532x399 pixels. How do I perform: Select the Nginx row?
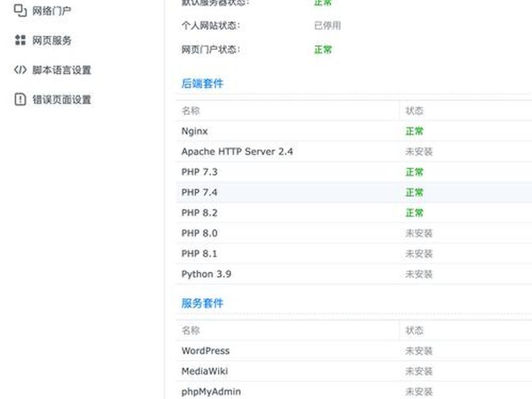[354, 131]
